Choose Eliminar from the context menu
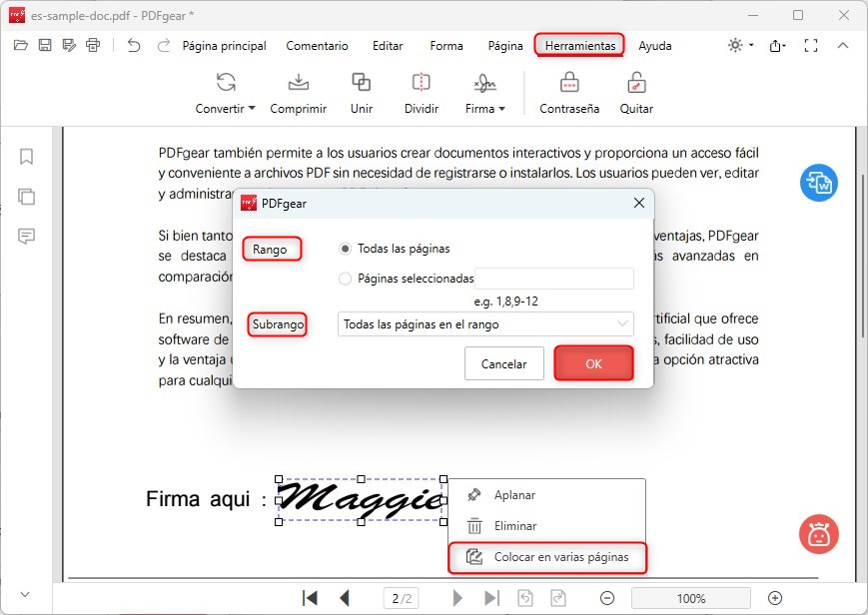The width and height of the screenshot is (868, 615). click(x=546, y=526)
